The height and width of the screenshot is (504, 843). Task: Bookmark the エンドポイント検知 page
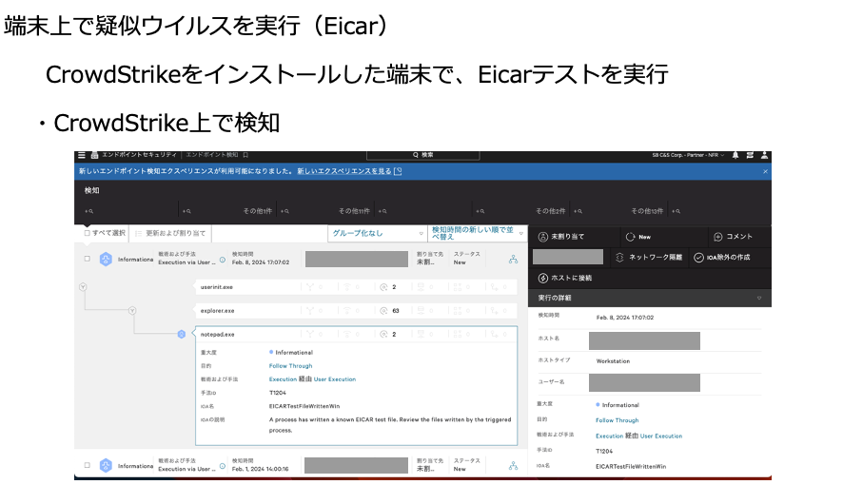(245, 155)
